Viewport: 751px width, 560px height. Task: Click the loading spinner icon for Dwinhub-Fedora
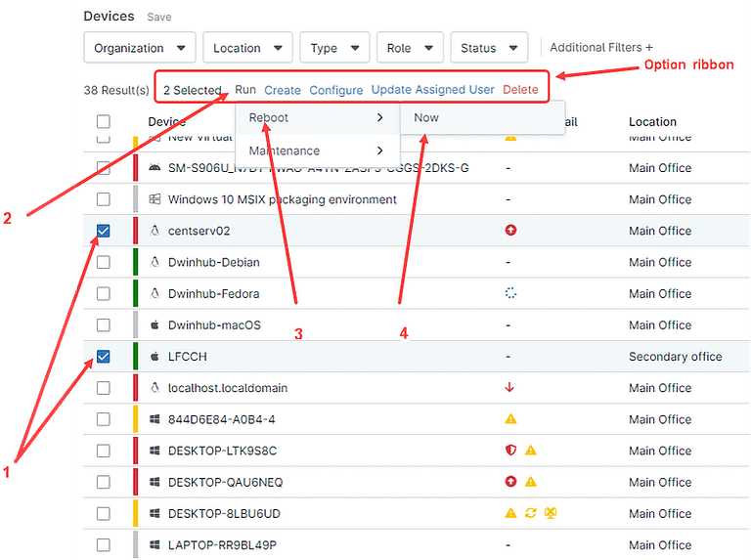coord(510,293)
